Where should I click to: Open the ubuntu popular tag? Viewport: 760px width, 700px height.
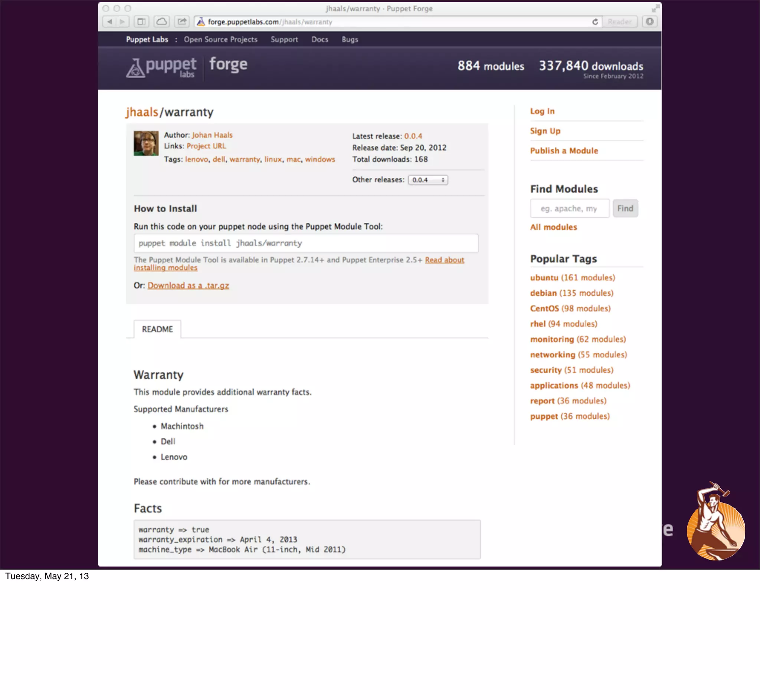coord(544,278)
